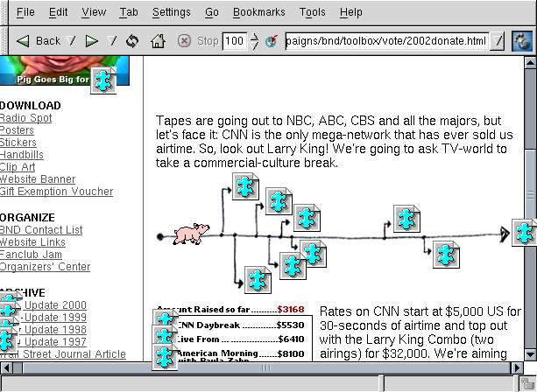The height and width of the screenshot is (392, 537).
Task: Go to the Home page icon
Action: [158, 41]
